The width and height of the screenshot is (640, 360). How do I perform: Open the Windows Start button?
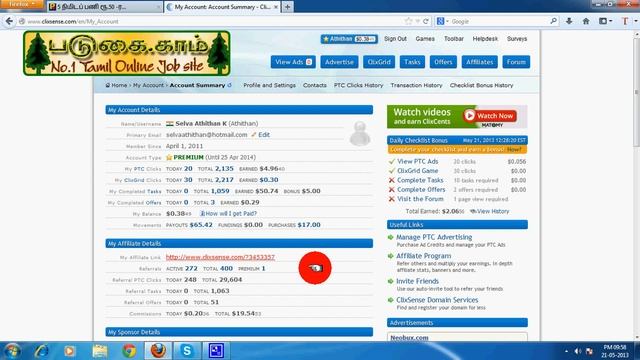12,351
